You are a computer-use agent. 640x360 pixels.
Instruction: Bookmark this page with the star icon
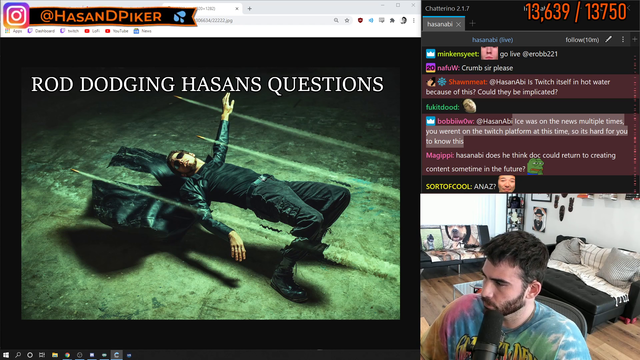point(347,20)
